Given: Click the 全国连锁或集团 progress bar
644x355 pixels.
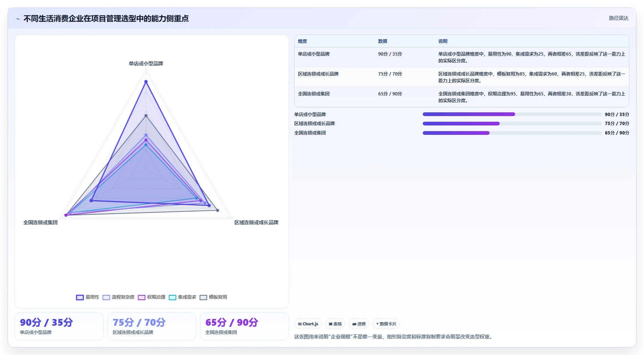Looking at the screenshot, I should pos(512,133).
